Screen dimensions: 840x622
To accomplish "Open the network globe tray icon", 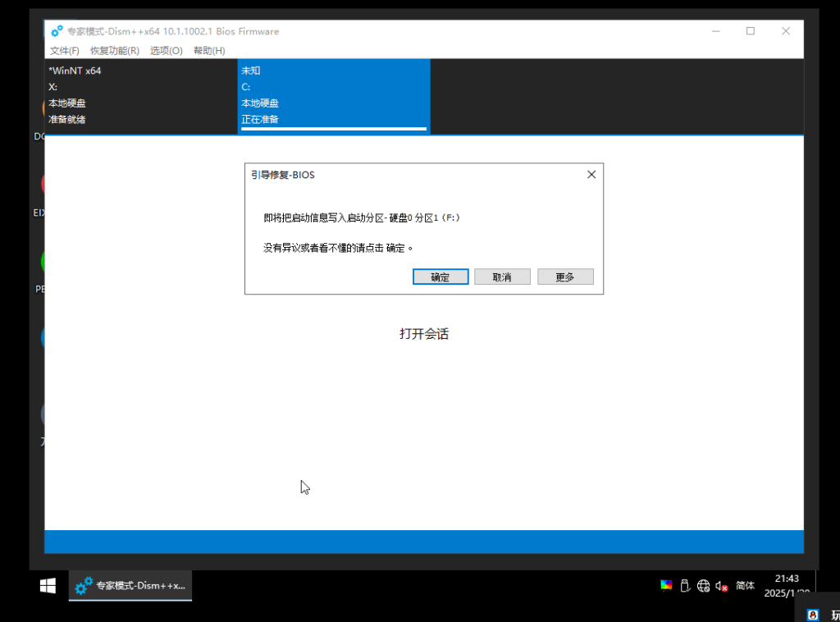I will [703, 586].
